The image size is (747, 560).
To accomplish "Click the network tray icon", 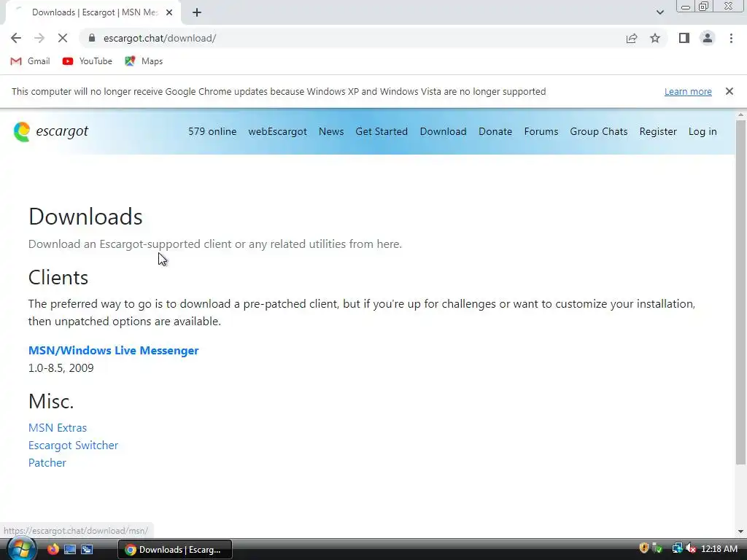I will tap(677, 548).
